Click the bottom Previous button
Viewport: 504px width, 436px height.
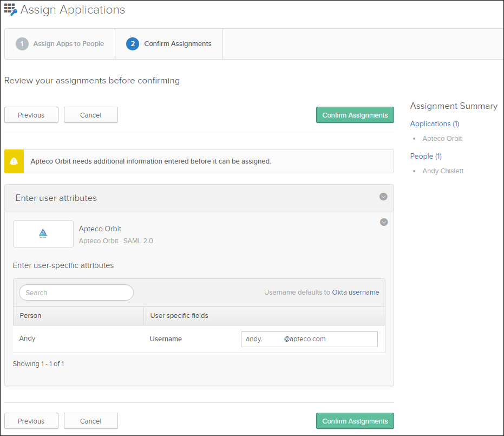point(31,421)
